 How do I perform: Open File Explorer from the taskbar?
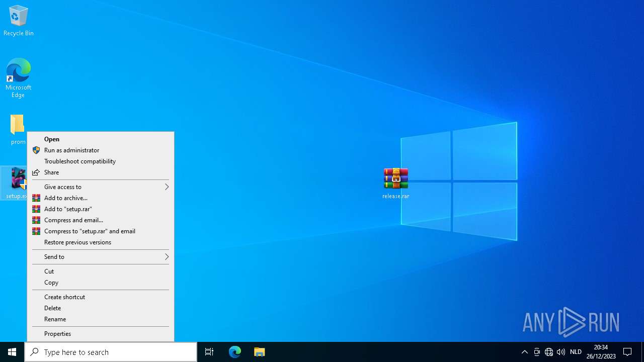coord(259,352)
